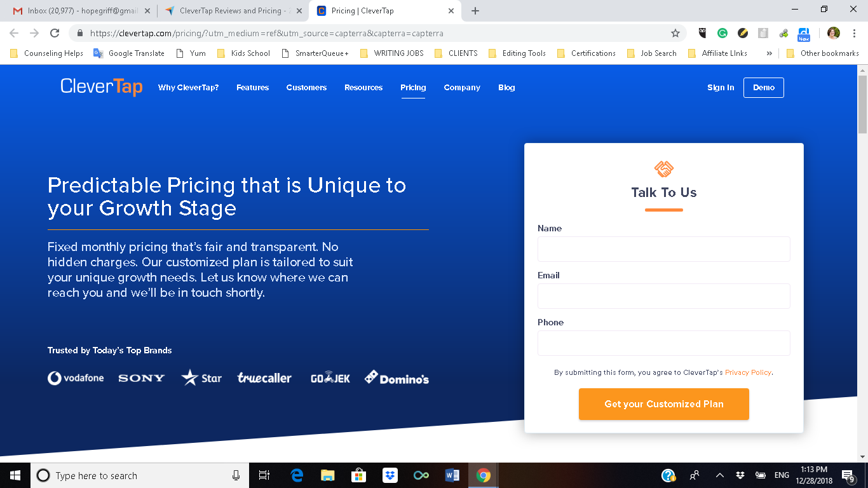Click ENG language indicator in tray
Screen dimensions: 868x488
[782, 475]
